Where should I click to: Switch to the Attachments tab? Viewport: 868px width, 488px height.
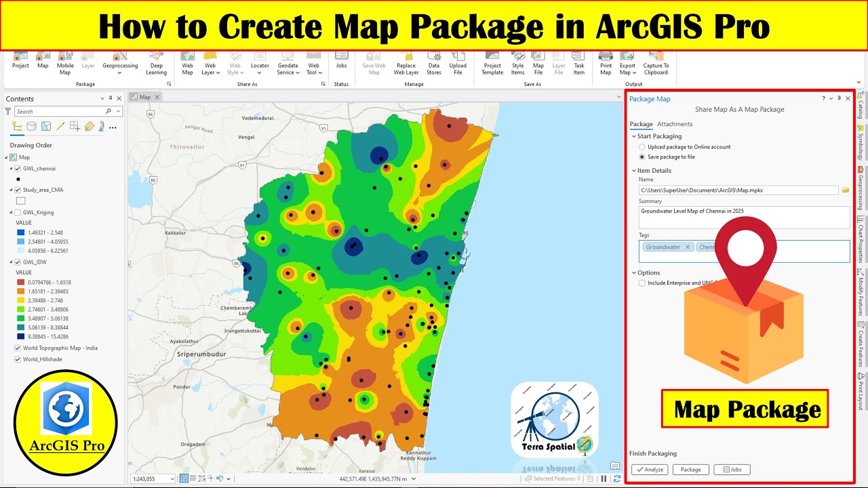pos(675,124)
